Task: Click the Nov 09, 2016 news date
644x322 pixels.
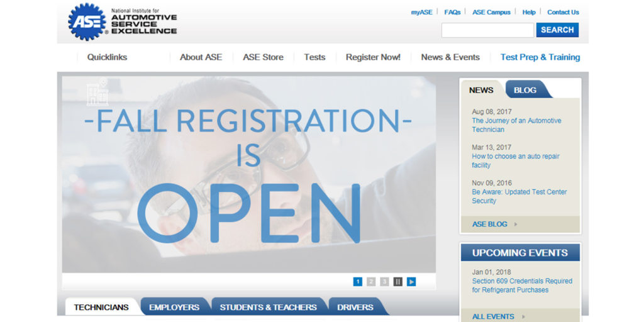Action: [x=492, y=183]
